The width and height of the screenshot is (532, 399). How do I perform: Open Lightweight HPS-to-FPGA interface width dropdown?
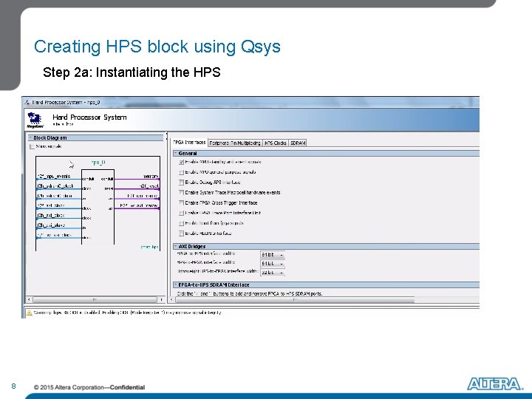point(273,273)
